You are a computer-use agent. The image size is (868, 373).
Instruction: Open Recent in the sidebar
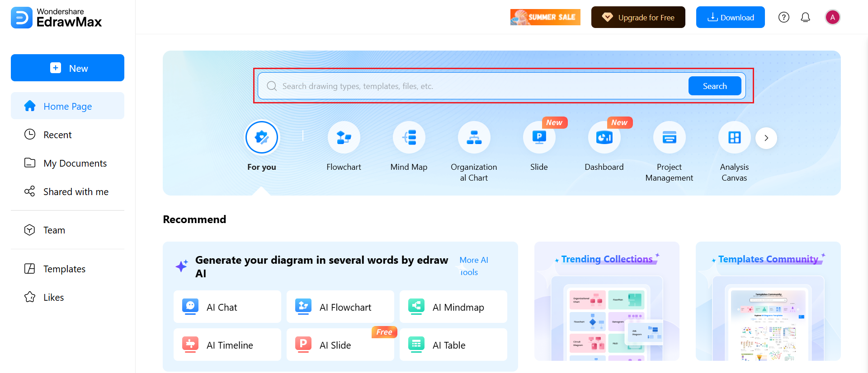(67, 135)
